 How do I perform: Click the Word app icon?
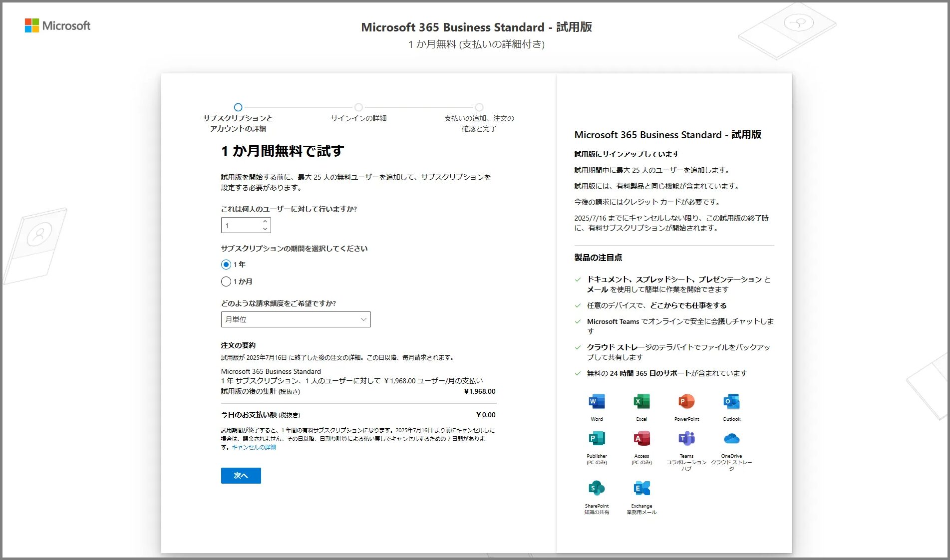(x=597, y=401)
